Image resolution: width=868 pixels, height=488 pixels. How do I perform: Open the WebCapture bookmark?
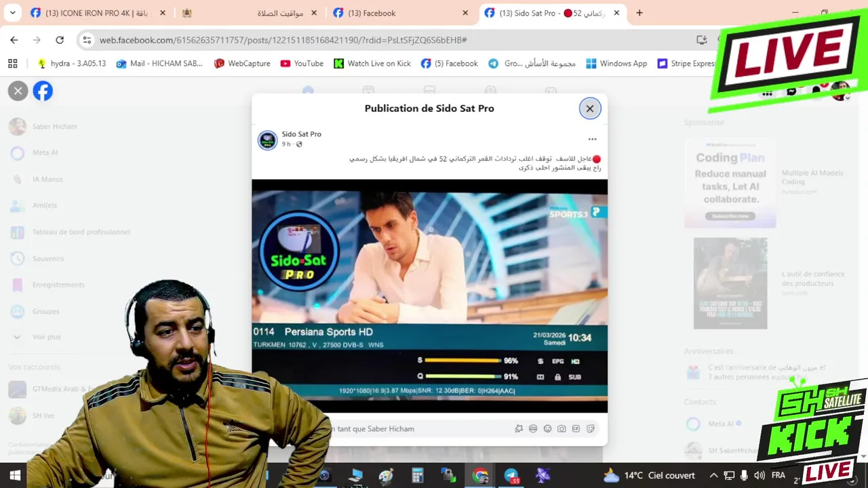point(242,63)
